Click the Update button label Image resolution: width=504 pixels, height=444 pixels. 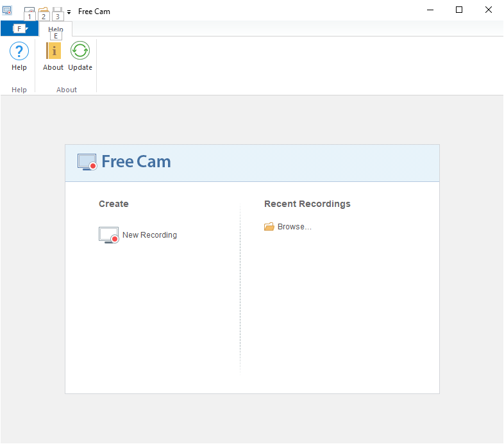(80, 67)
